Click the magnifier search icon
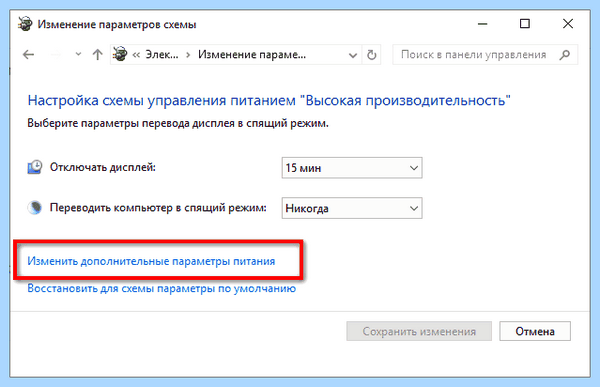This screenshot has height=387, width=600. [565, 55]
